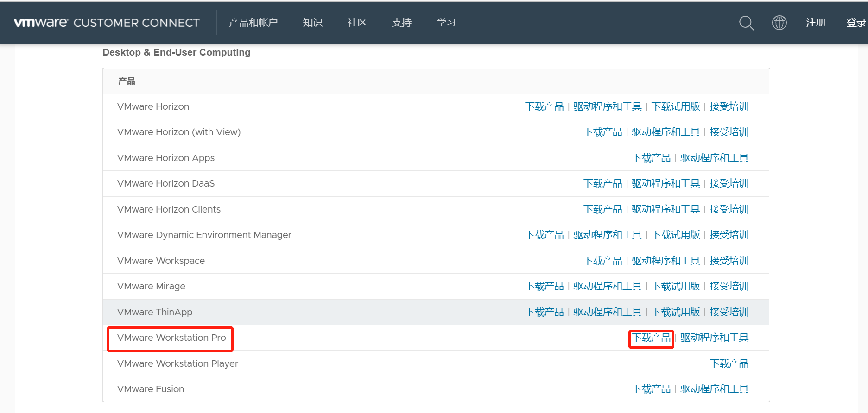Click 接受培训 for Horizon (with View)

pos(729,132)
